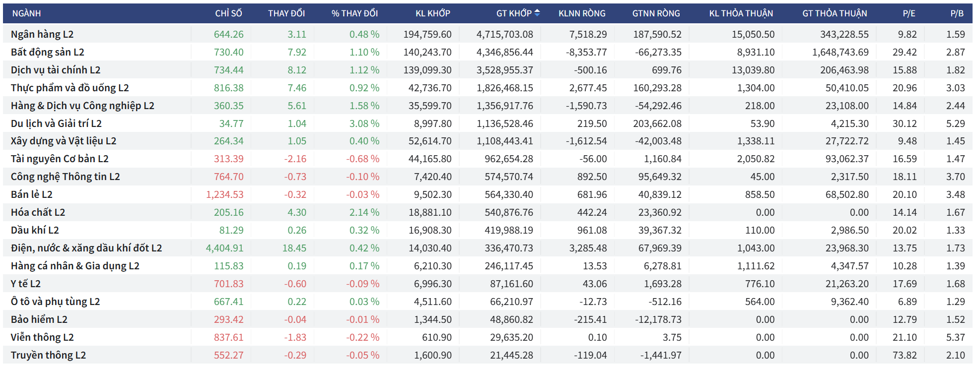Sort by the P/B column header

(x=957, y=13)
